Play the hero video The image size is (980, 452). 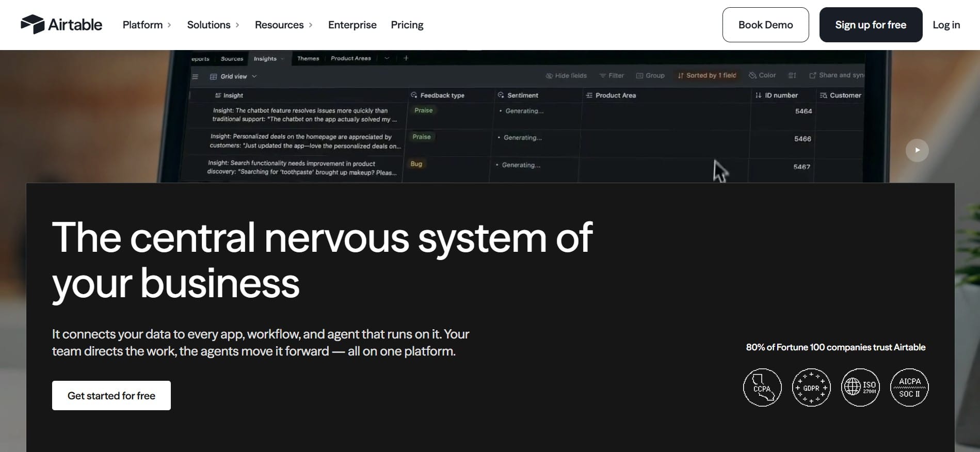917,150
